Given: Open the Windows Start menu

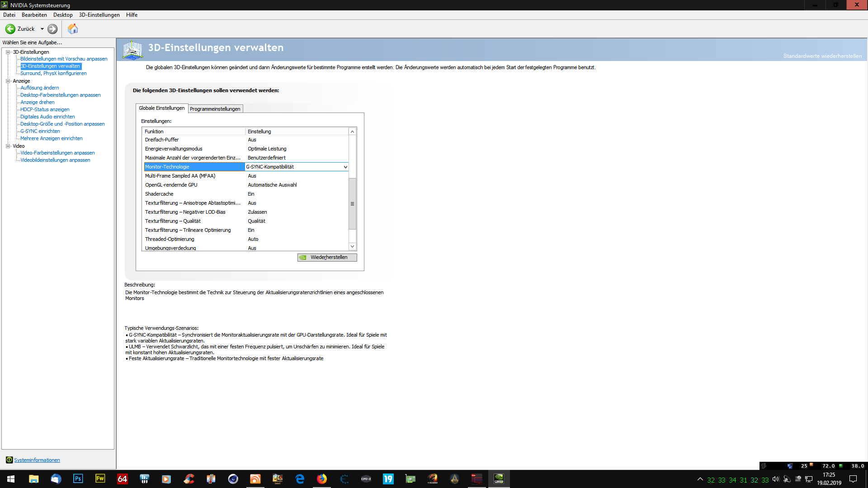Looking at the screenshot, I should click(11, 479).
